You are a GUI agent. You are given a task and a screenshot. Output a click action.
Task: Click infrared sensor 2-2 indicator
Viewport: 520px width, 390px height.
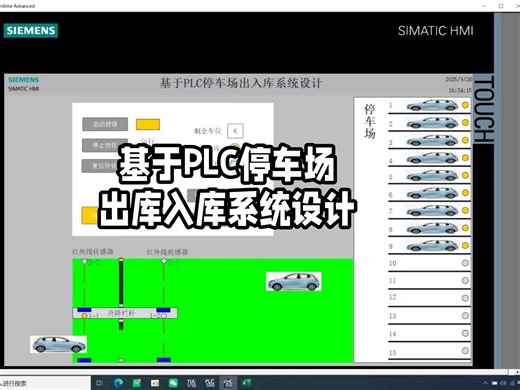tap(85, 261)
